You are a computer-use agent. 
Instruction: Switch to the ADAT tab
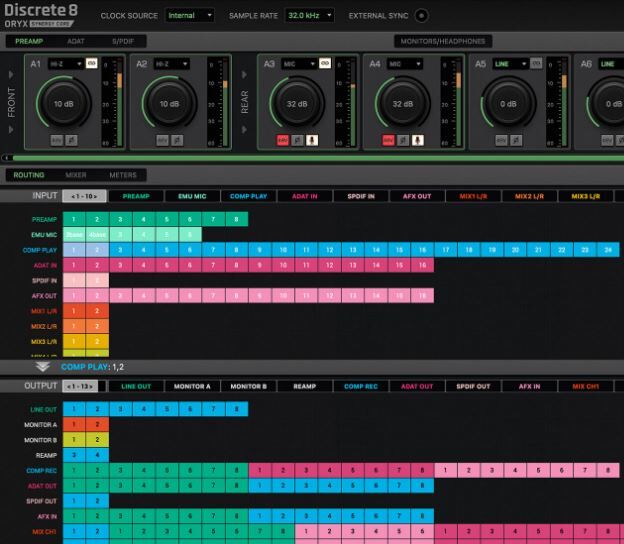(x=75, y=41)
